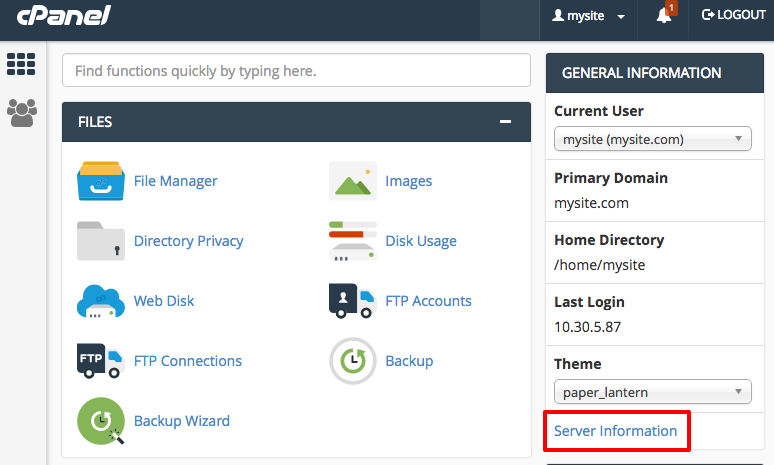Open the Directory Privacy folder icon
Screen dimensions: 774x465
[101, 241]
